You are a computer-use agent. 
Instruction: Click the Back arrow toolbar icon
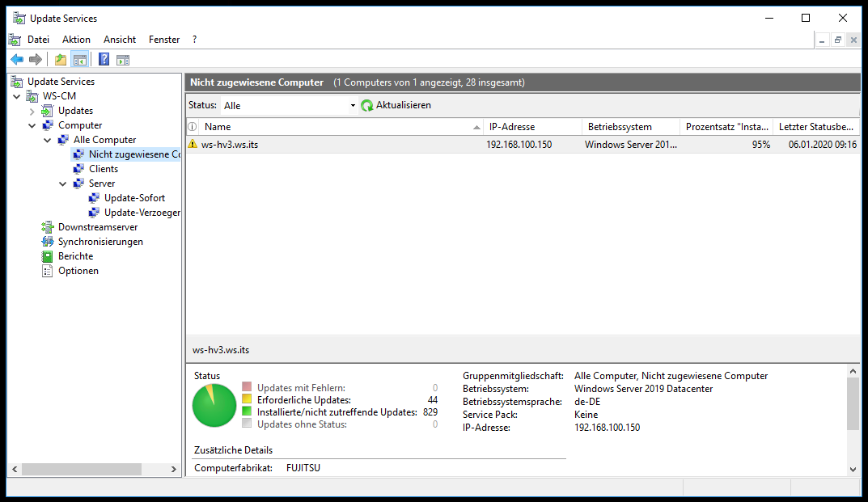coord(17,59)
